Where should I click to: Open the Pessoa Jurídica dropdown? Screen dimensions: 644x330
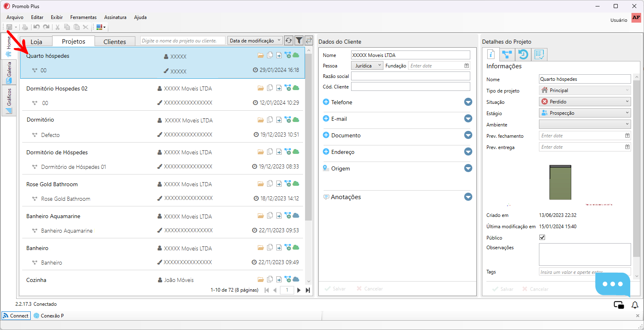pyautogui.click(x=367, y=65)
